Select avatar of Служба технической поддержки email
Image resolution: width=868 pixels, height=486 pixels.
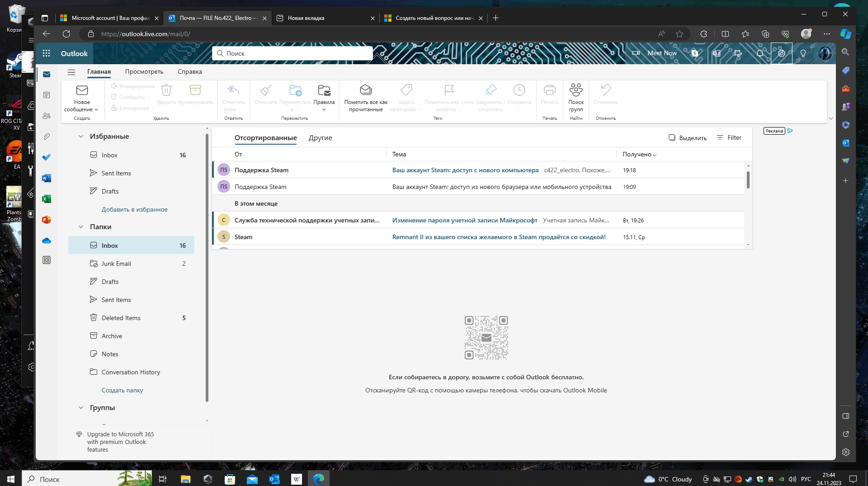pos(224,220)
